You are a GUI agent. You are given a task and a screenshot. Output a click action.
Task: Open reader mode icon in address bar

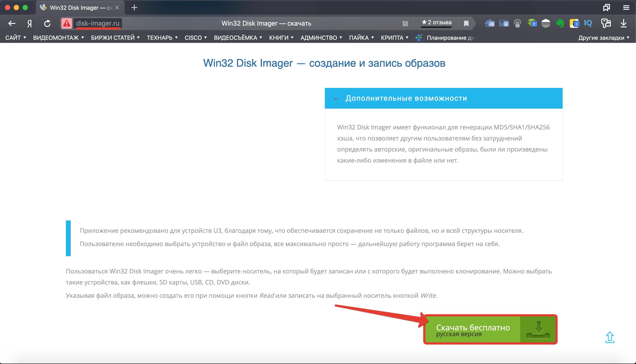coord(405,23)
